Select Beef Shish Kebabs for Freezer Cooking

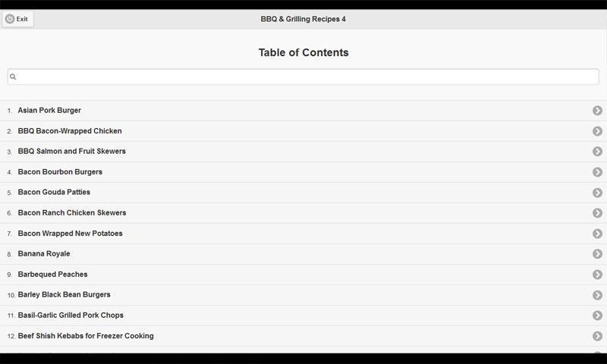(x=86, y=336)
